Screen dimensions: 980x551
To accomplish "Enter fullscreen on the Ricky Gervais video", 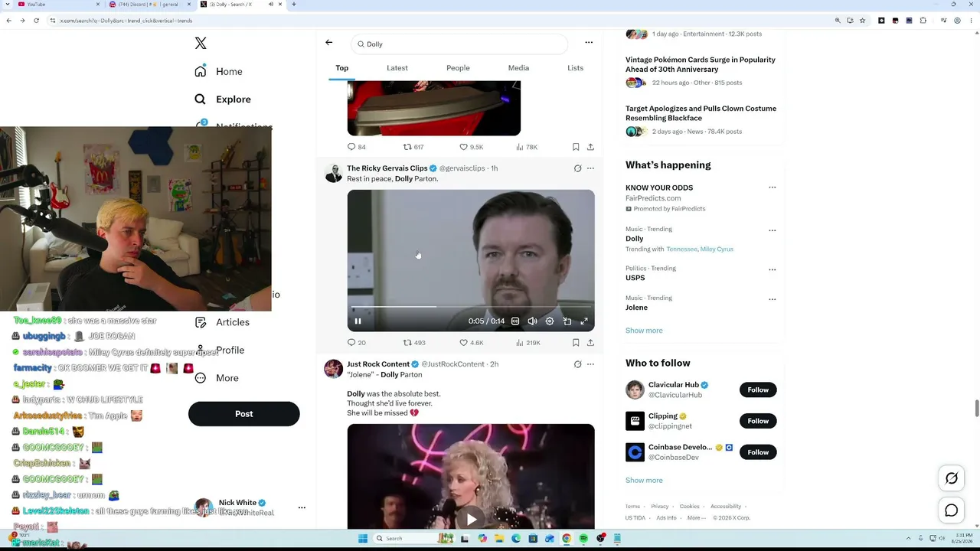I will tap(584, 321).
